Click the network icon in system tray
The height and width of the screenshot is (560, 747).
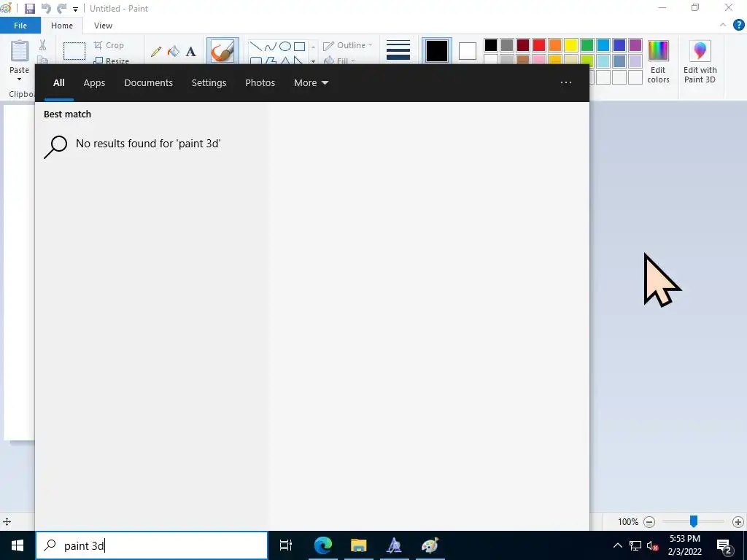pos(635,545)
